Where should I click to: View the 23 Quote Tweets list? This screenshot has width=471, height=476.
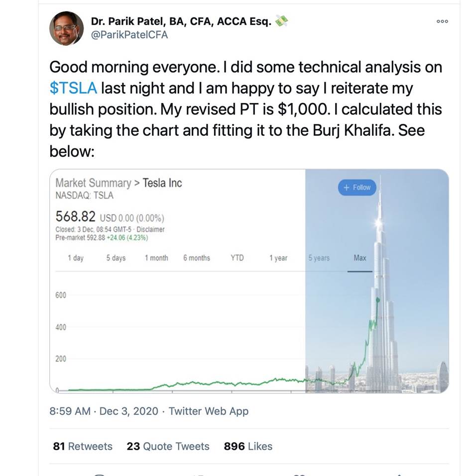click(168, 446)
